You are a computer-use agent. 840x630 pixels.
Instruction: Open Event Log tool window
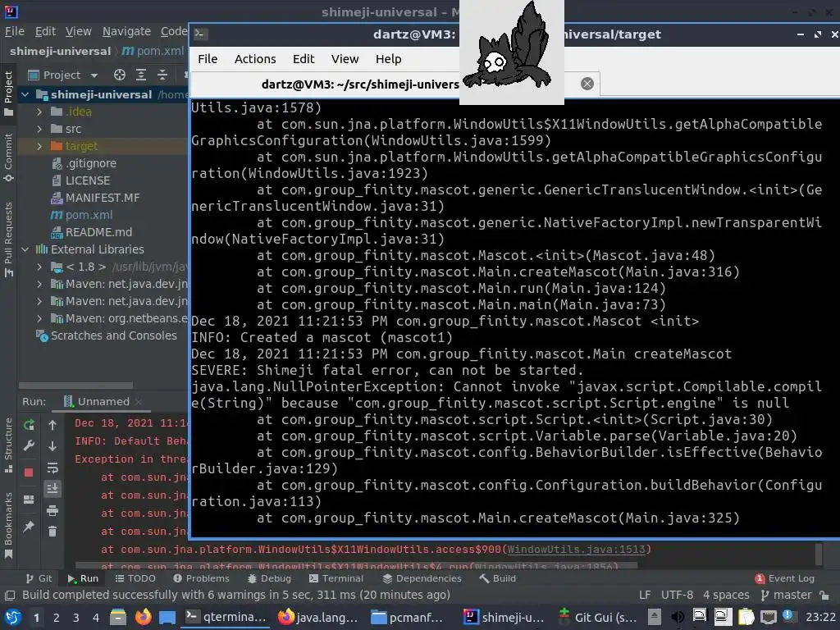[785, 578]
